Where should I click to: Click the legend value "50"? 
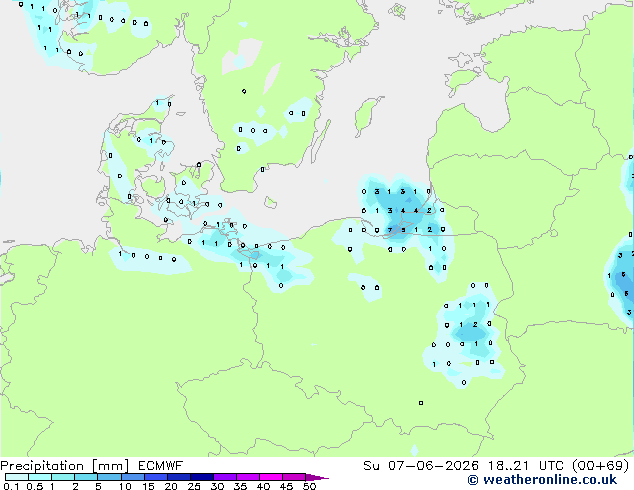point(309,486)
